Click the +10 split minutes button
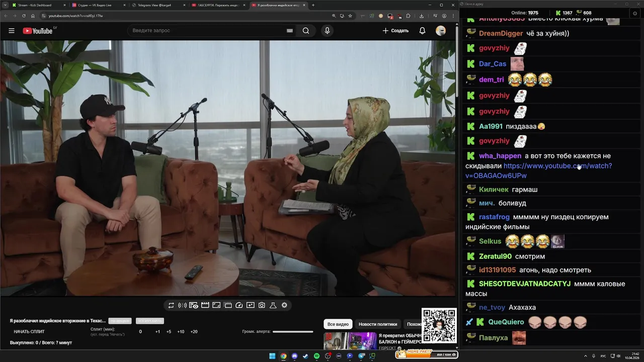644x362 pixels. coord(181,332)
